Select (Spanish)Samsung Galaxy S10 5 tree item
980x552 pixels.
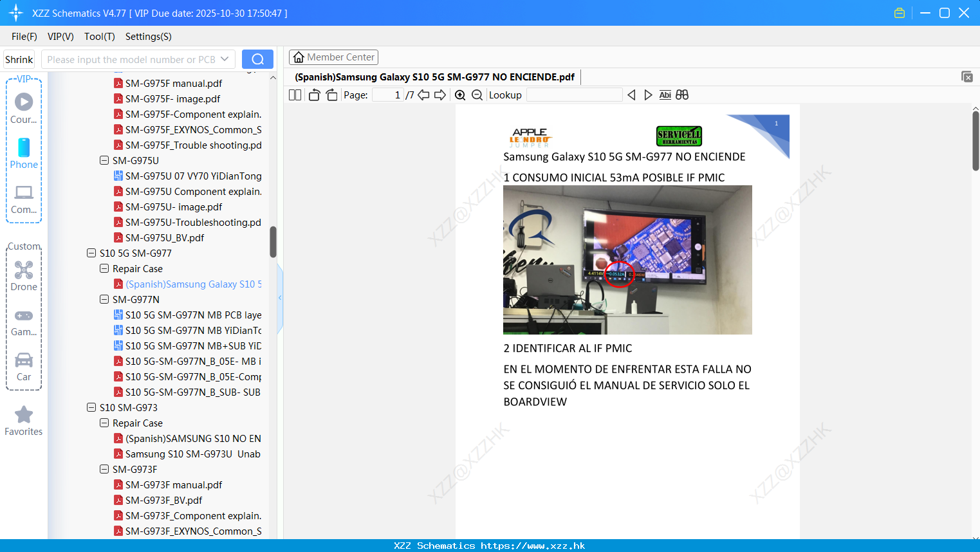(x=188, y=284)
